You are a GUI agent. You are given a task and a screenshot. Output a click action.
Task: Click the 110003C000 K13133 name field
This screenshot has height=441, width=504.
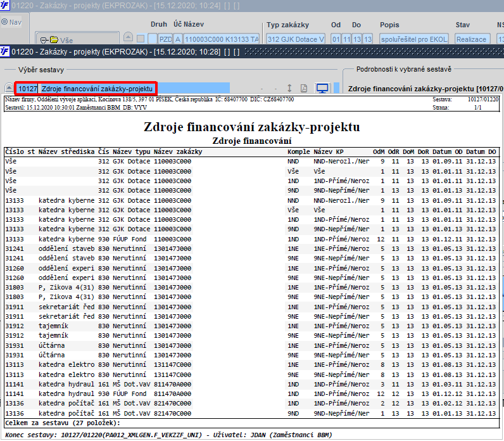222,39
